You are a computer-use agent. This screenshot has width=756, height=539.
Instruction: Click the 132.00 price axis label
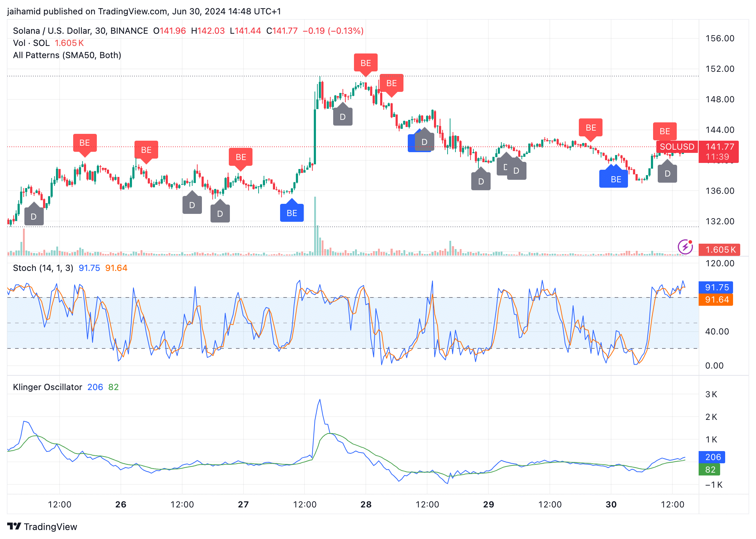pos(720,221)
